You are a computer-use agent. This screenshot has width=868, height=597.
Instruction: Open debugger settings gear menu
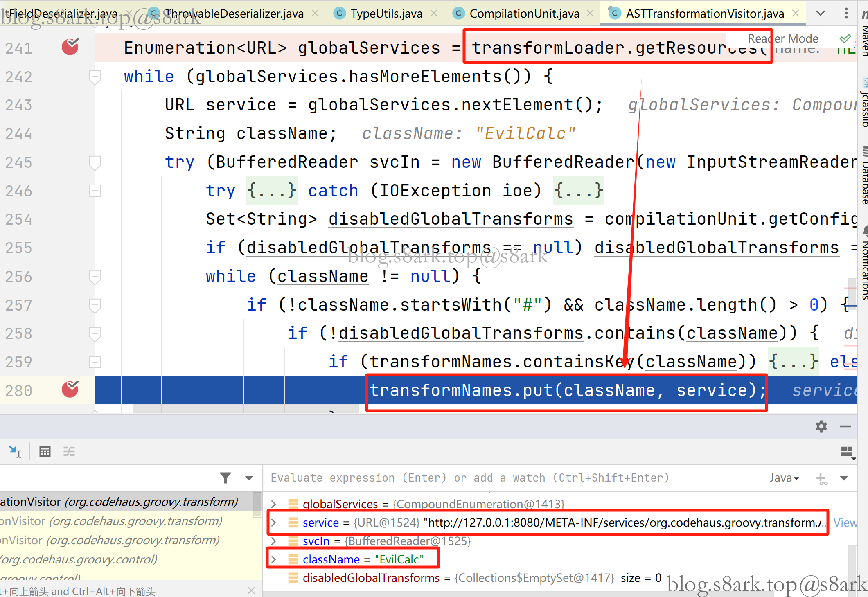[821, 426]
